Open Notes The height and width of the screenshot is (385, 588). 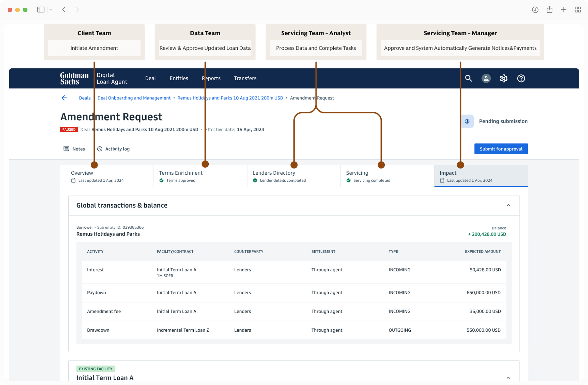74,149
